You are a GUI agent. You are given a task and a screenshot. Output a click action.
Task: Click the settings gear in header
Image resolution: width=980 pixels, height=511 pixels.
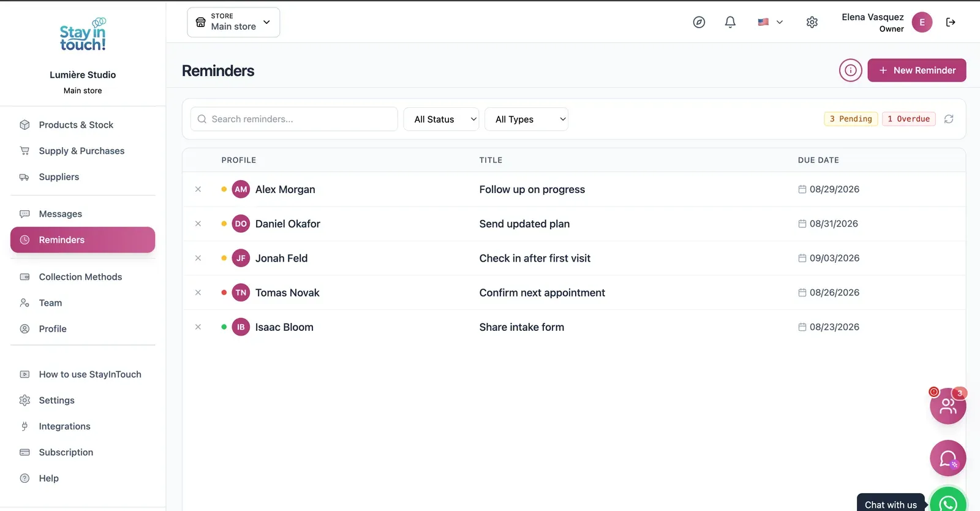[x=812, y=22]
